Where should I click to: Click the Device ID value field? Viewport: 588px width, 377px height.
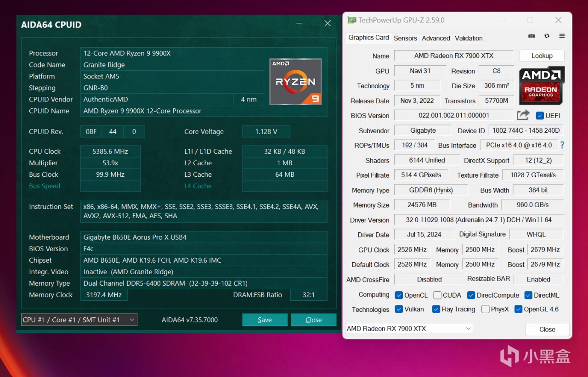point(526,130)
